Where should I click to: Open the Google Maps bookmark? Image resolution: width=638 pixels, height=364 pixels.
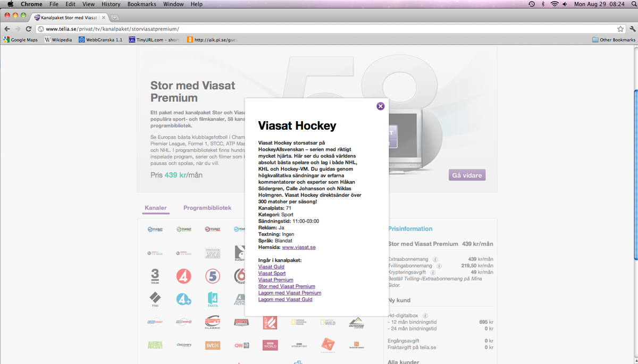pyautogui.click(x=21, y=40)
